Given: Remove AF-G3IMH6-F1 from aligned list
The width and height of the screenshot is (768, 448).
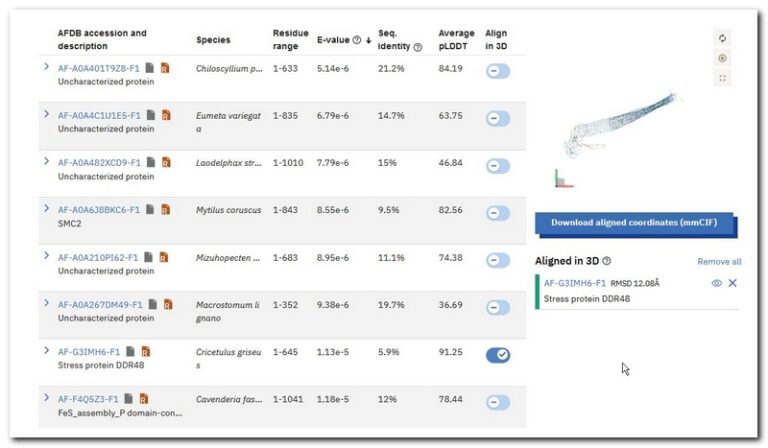Looking at the screenshot, I should 732,283.
